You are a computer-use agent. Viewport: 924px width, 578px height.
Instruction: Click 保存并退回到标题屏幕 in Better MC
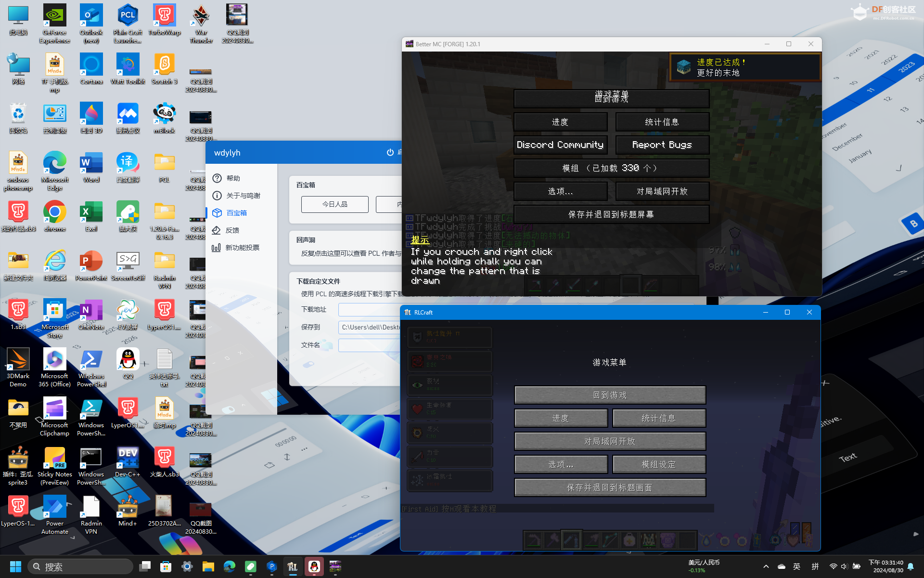click(611, 214)
